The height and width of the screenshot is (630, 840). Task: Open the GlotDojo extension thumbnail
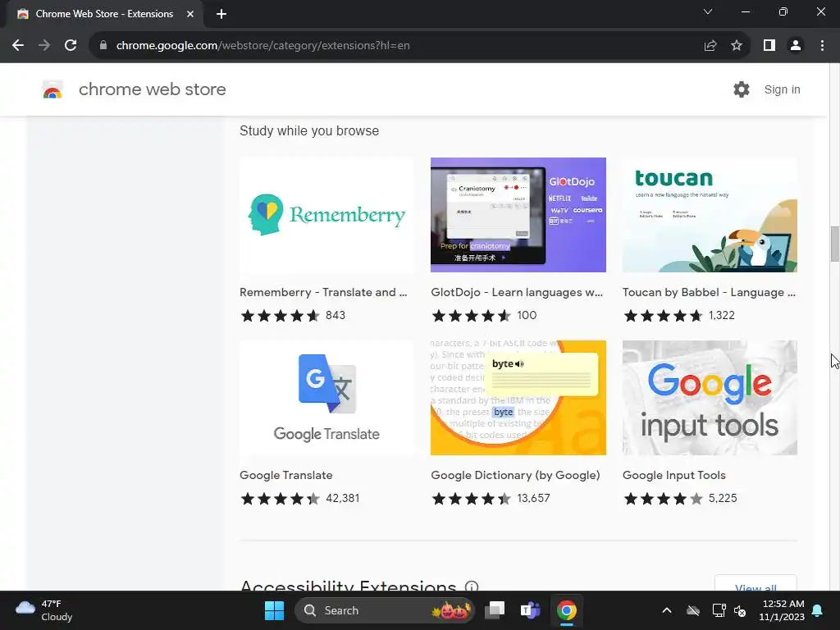(x=518, y=215)
